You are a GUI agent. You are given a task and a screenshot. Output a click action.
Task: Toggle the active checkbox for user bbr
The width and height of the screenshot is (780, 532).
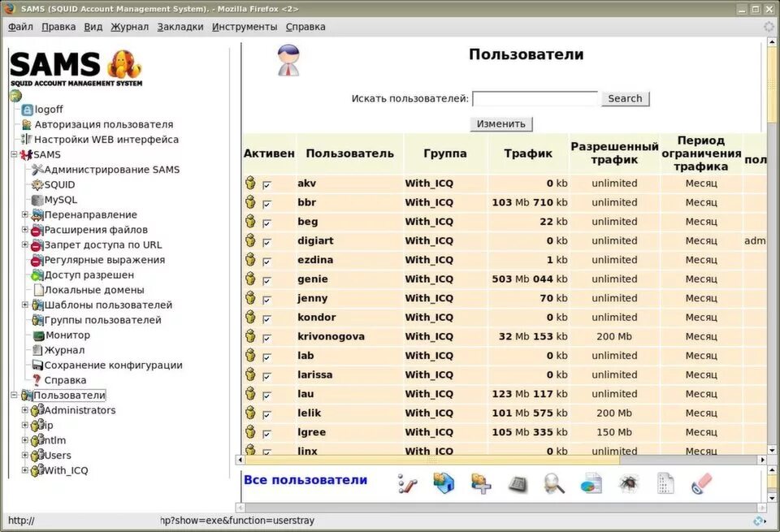point(267,204)
